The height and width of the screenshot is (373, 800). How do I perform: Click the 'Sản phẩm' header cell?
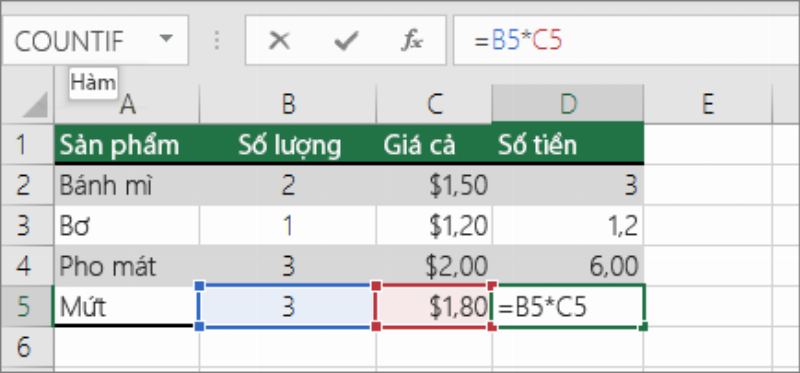pos(127,144)
